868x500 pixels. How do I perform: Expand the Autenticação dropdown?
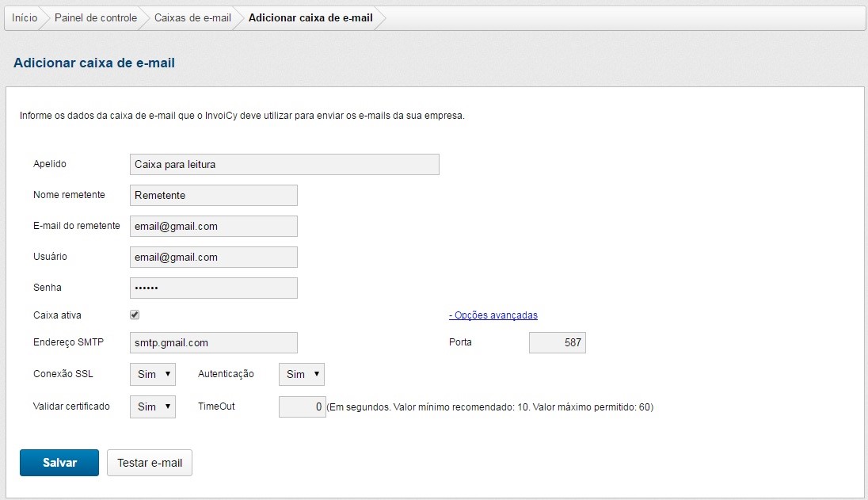pos(301,374)
